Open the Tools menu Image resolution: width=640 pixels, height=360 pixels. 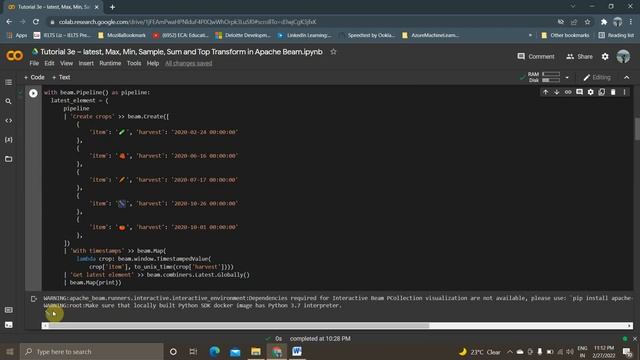coord(134,63)
